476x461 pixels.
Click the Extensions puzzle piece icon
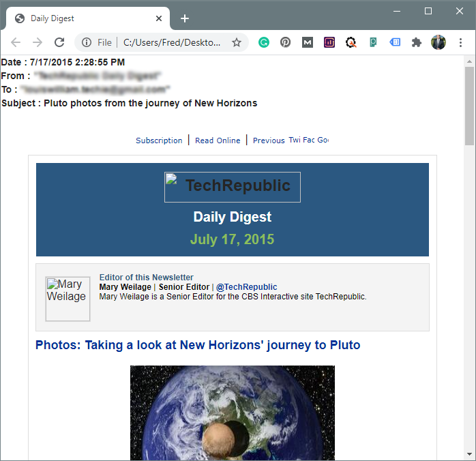coord(417,42)
